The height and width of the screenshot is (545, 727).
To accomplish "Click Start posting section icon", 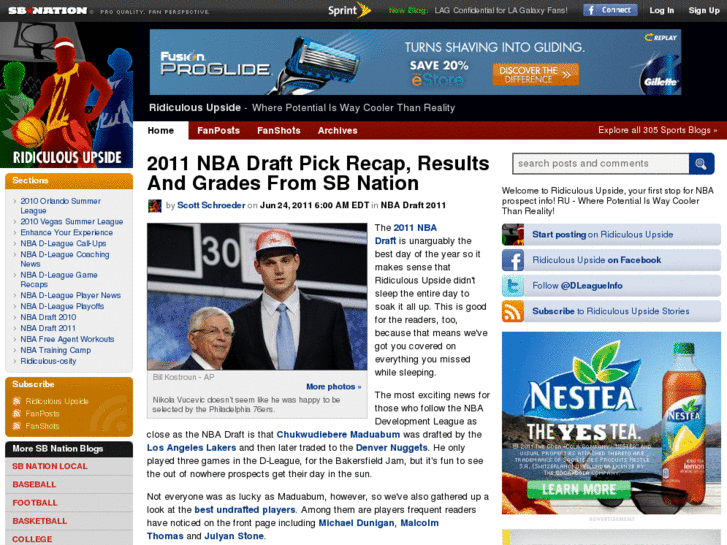I will [513, 234].
